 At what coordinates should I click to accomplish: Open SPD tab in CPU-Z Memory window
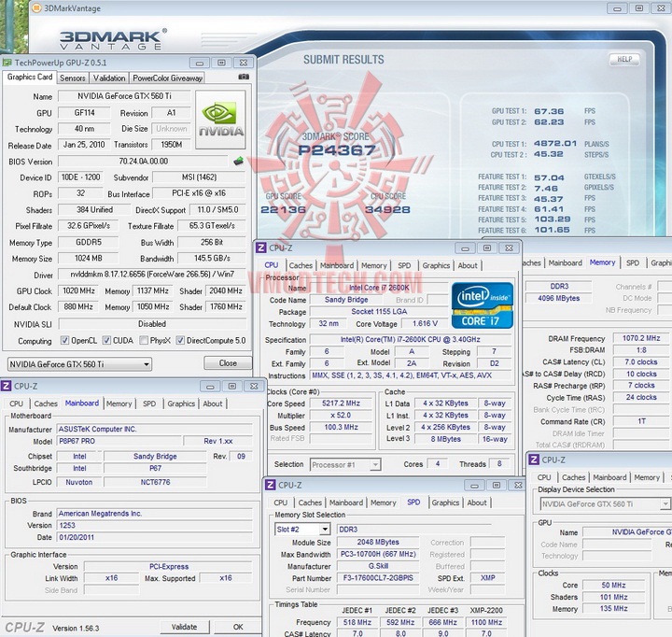click(633, 263)
